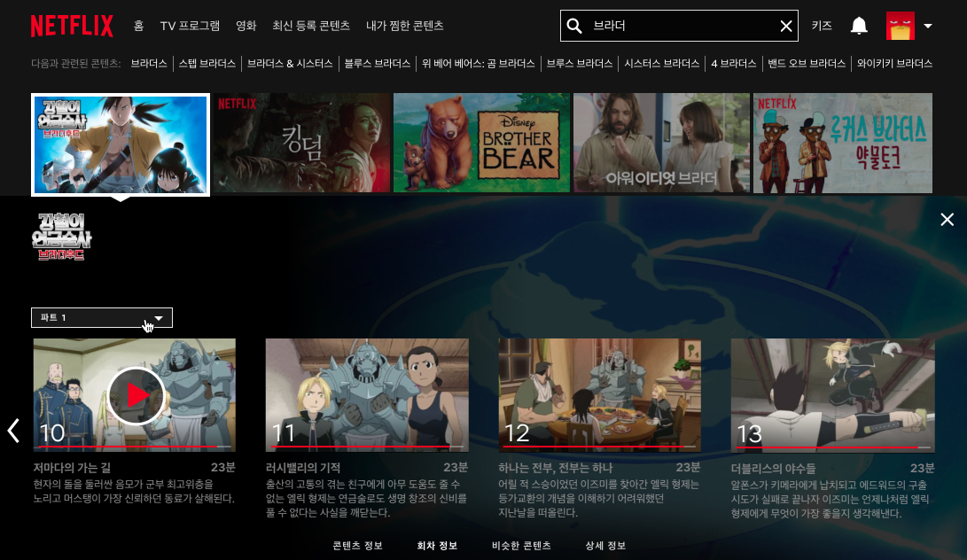This screenshot has width=967, height=560.
Task: Open 내가 찜한 콘텐츠 menu
Action: (404, 26)
